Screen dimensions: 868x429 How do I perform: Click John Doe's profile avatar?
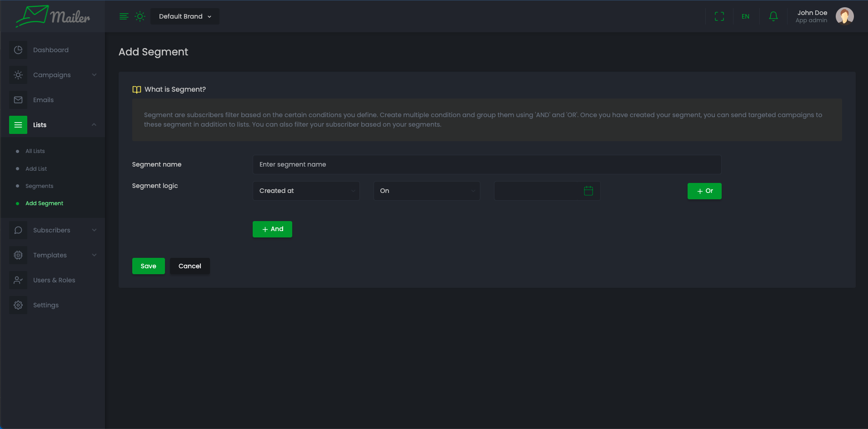pyautogui.click(x=844, y=16)
